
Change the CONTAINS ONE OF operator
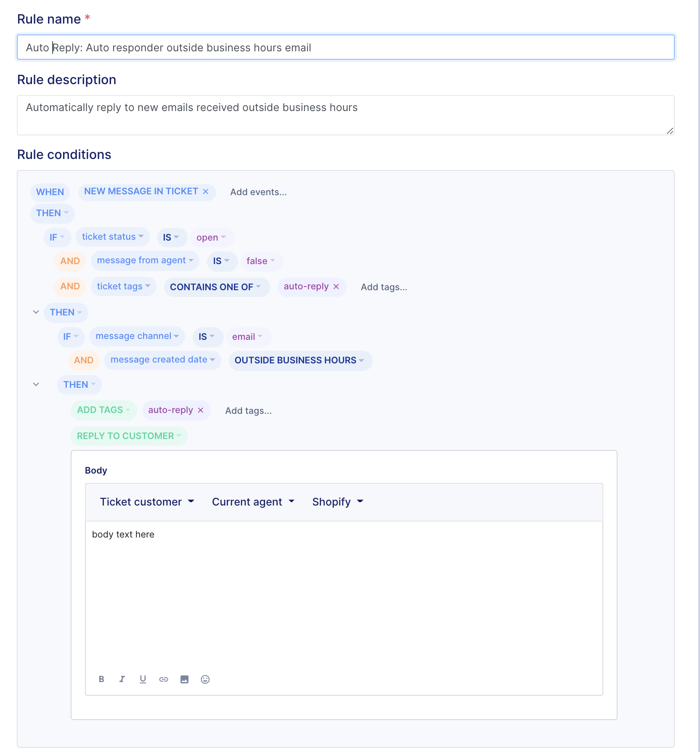tap(216, 287)
